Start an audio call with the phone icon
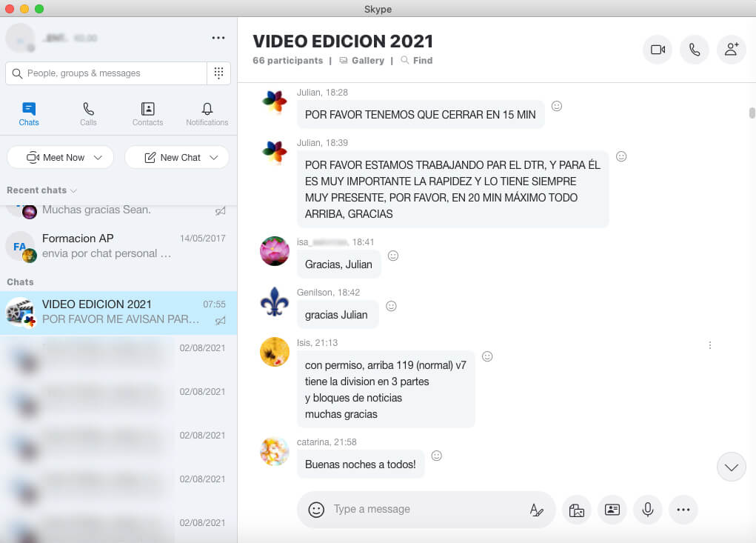Screen dimensions: 756x543 [x=694, y=50]
